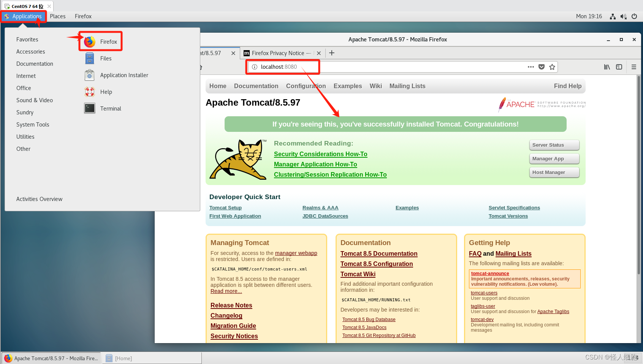Open a new tab with the plus button
The width and height of the screenshot is (643, 364).
coord(332,53)
